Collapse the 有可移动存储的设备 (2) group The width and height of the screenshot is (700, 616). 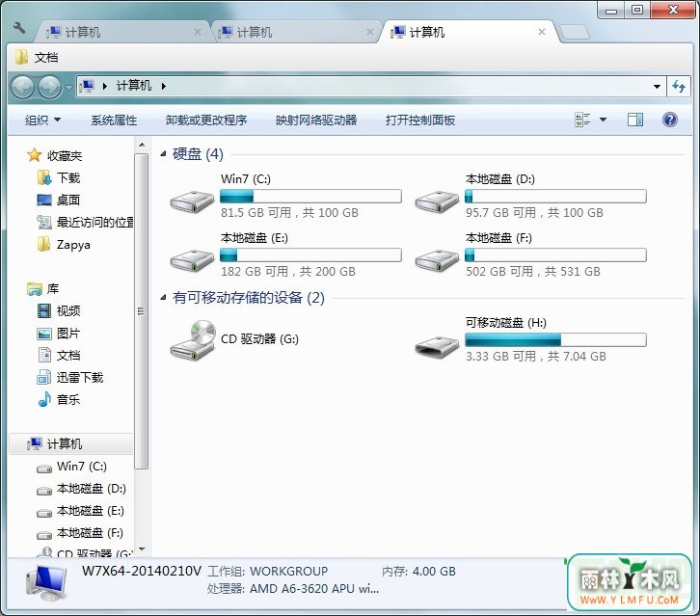pos(163,297)
